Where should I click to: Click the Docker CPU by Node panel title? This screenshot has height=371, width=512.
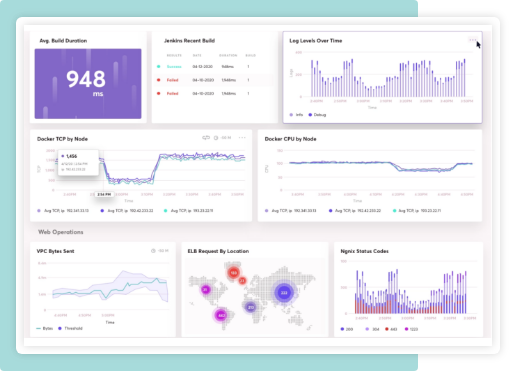coord(290,139)
